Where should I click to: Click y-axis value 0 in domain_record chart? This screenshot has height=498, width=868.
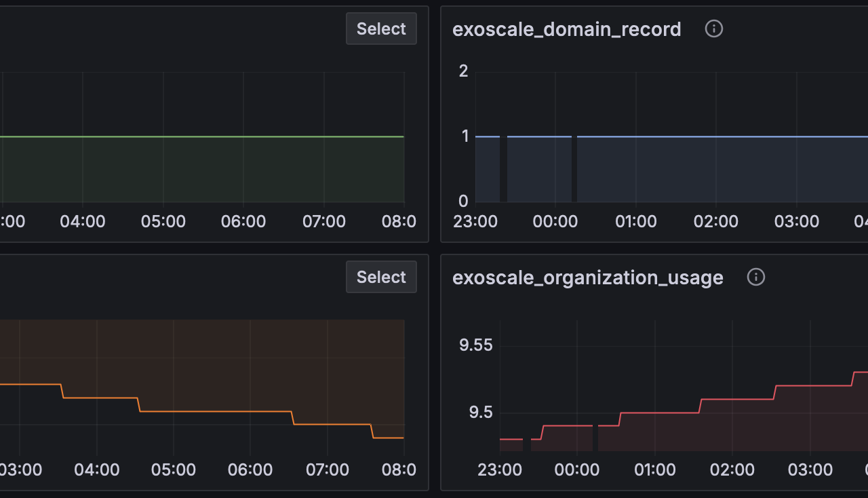pyautogui.click(x=464, y=201)
